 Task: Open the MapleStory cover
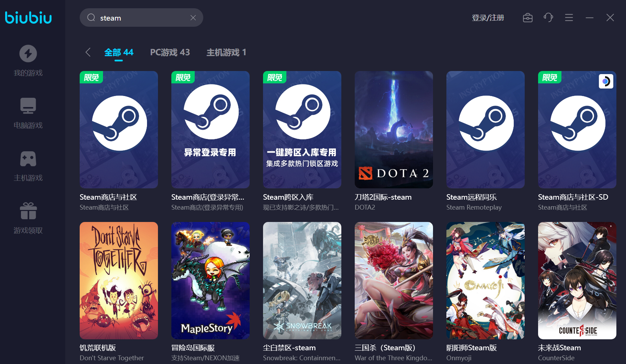pos(210,281)
